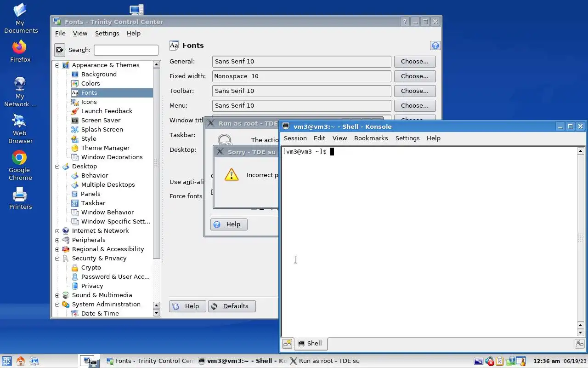
Task: Select Multiple Desktops tree item
Action: pyautogui.click(x=108, y=184)
